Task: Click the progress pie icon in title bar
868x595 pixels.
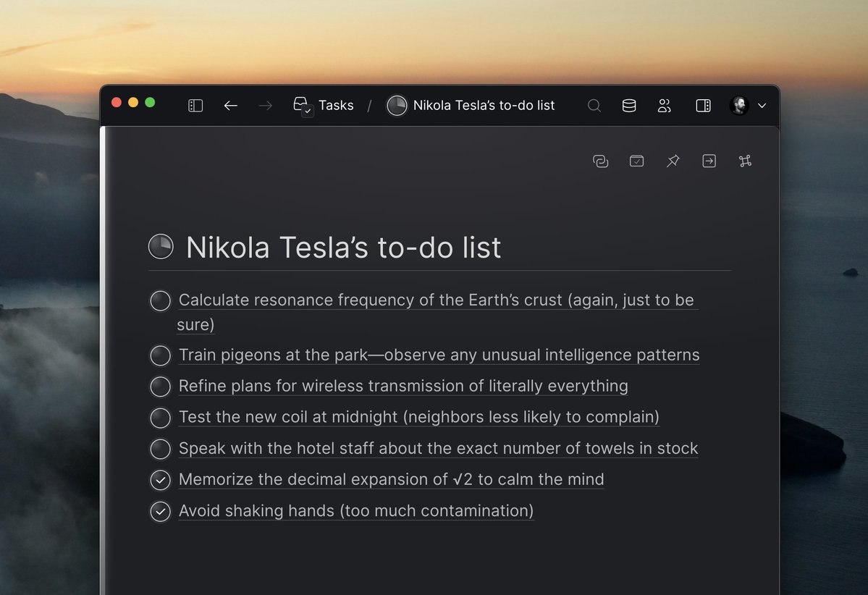Action: coord(397,105)
